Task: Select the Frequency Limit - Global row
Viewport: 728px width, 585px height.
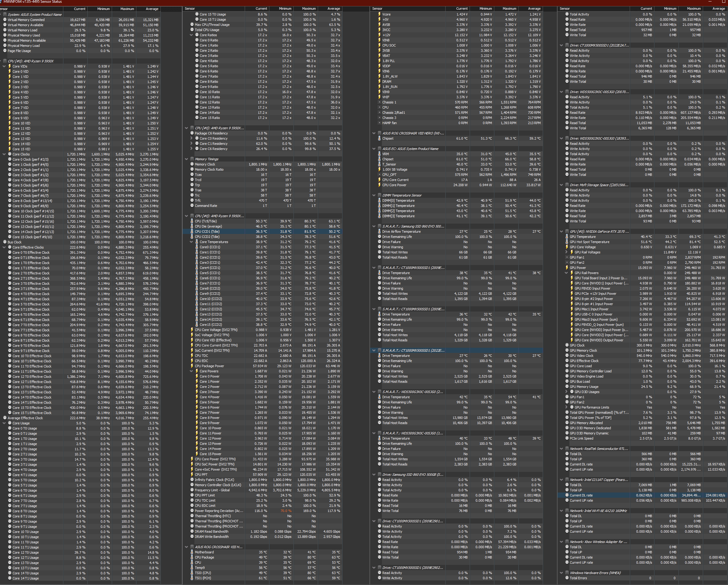Action: pyautogui.click(x=262, y=490)
